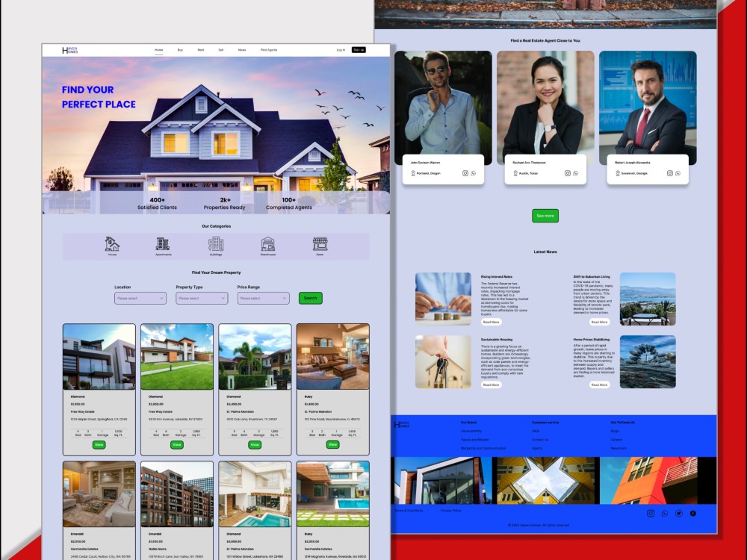The height and width of the screenshot is (560, 747).
Task: Click the living room photo of the Ruby listing
Action: pos(332,357)
